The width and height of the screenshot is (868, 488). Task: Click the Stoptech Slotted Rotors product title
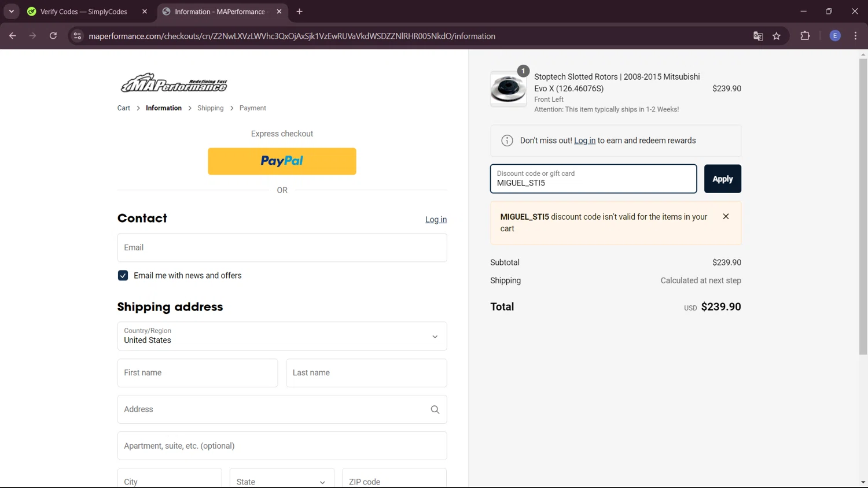click(617, 83)
